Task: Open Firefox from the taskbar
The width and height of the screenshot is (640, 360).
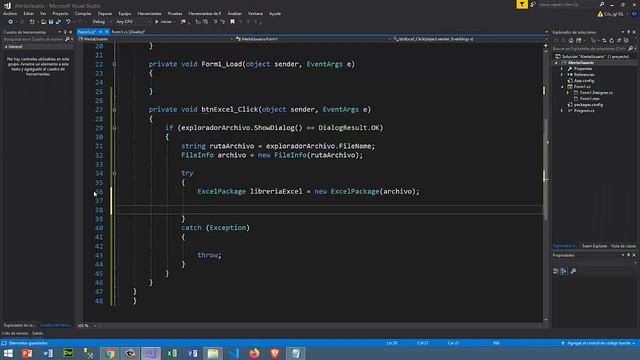Action: tap(254, 353)
